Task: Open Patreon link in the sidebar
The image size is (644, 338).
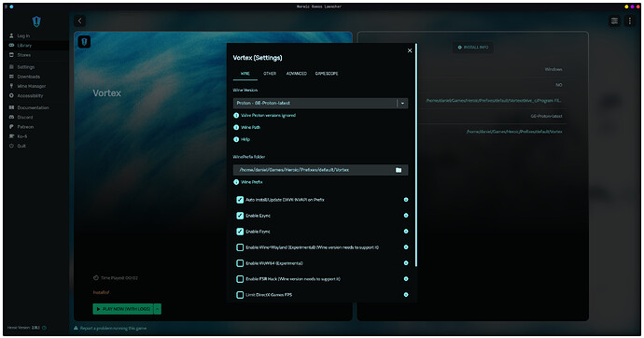Action: tap(21, 127)
